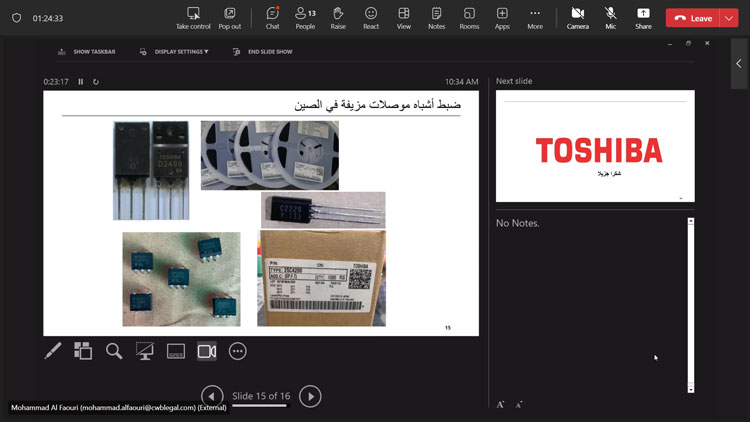The width and height of the screenshot is (750, 422).
Task: Show the People participants list
Action: click(x=305, y=17)
